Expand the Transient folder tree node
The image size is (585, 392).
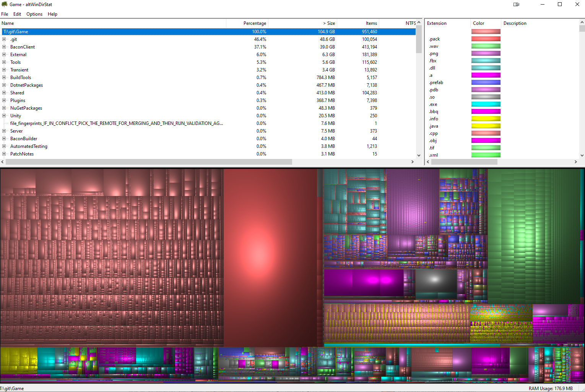(4, 70)
